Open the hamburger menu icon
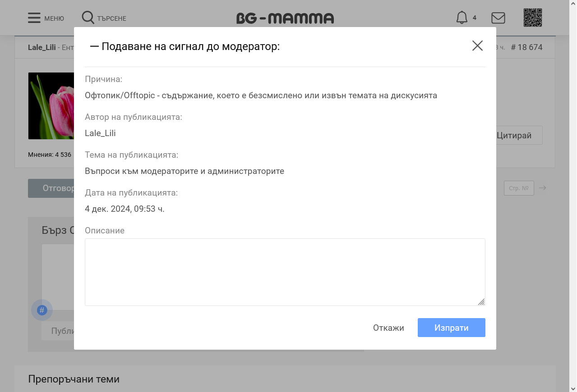Viewport: 577px width, 392px height. tap(34, 18)
